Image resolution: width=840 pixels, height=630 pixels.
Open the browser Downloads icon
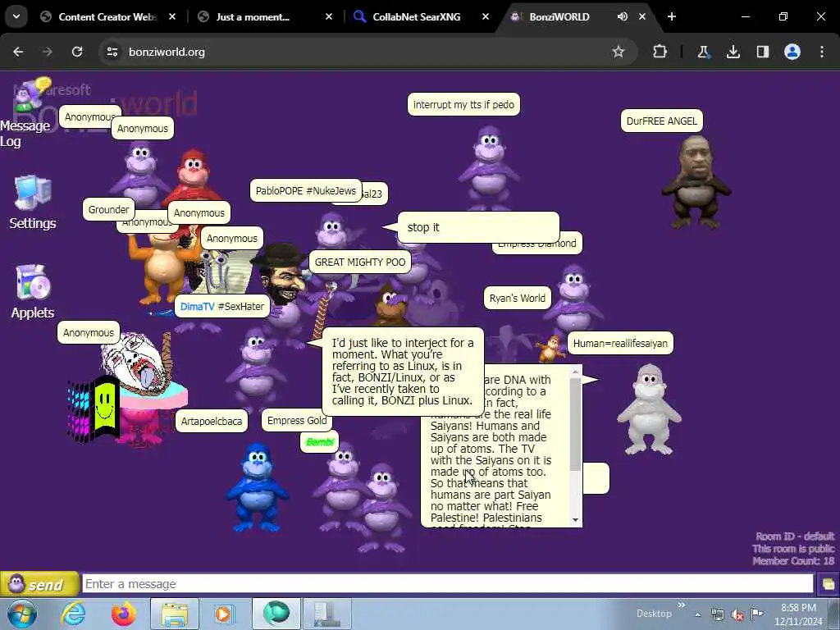733,52
